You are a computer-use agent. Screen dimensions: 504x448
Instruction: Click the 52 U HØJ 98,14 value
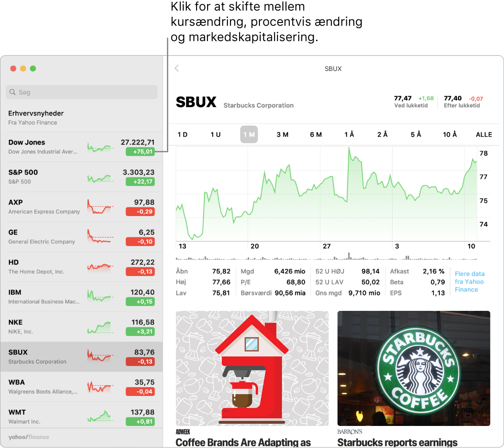click(370, 272)
